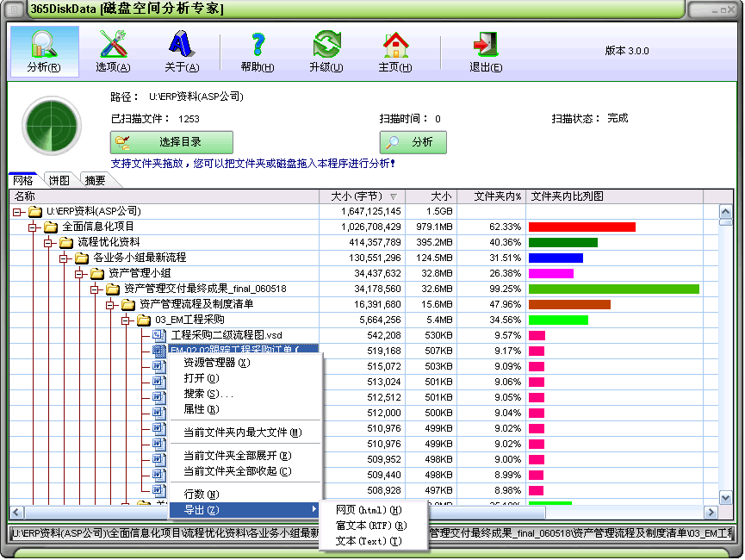Click the Upgrade (升级) toolbar icon
This screenshot has width=745, height=560.
point(326,52)
